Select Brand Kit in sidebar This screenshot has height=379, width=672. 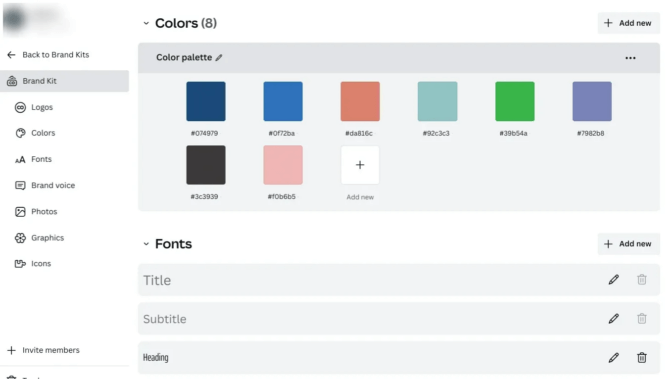pyautogui.click(x=64, y=81)
